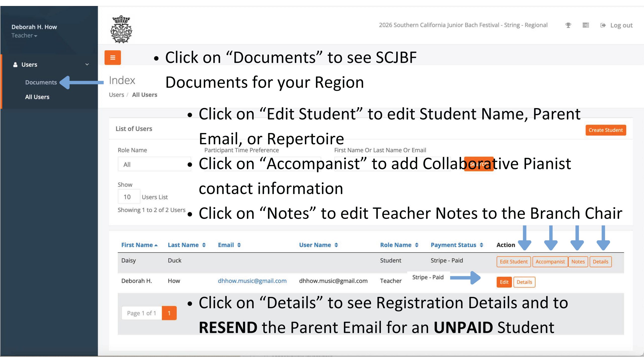Click the trophy icon in the header
The width and height of the screenshot is (644, 362).
point(568,25)
